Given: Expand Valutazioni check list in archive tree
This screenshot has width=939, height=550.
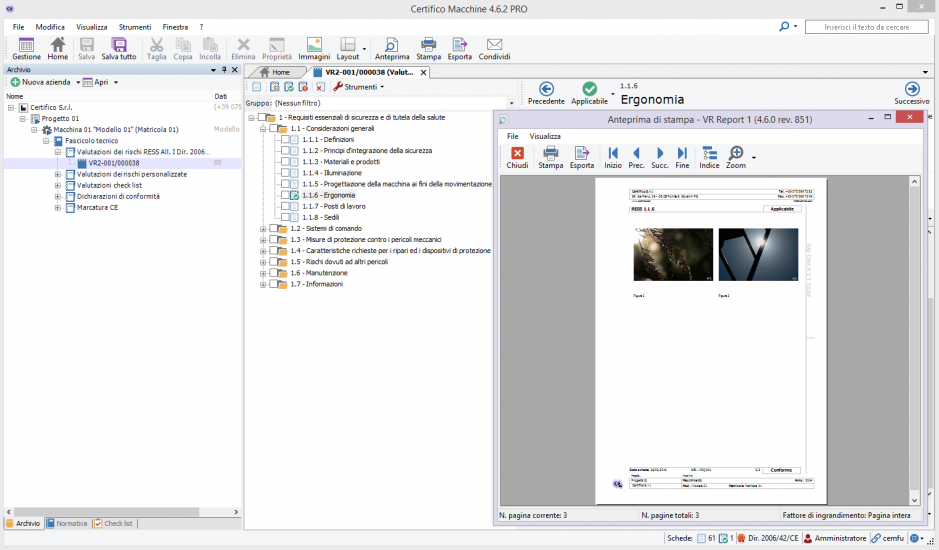Looking at the screenshot, I should (58, 185).
